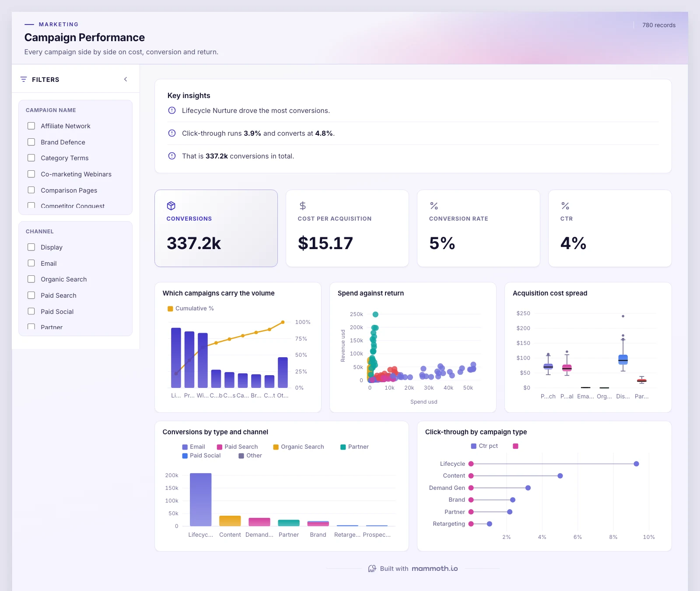The image size is (700, 591).
Task: Click the Conversions cube icon
Action: [171, 206]
